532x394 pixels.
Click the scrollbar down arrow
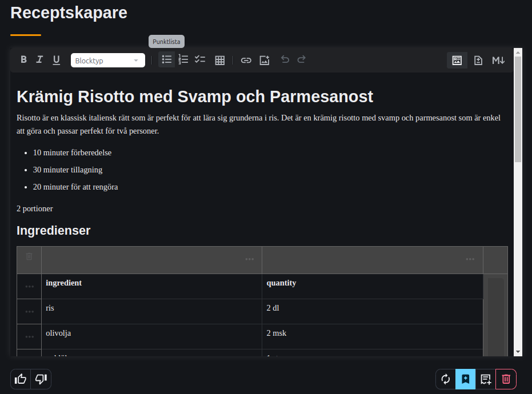pos(518,352)
